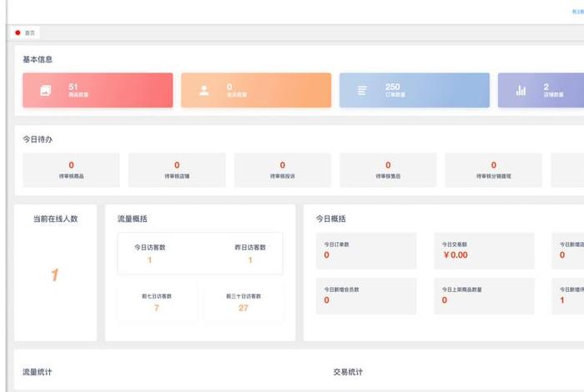The width and height of the screenshot is (584, 392).
Task: Open the 待审核投诉 to-do tile
Action: tap(282, 170)
